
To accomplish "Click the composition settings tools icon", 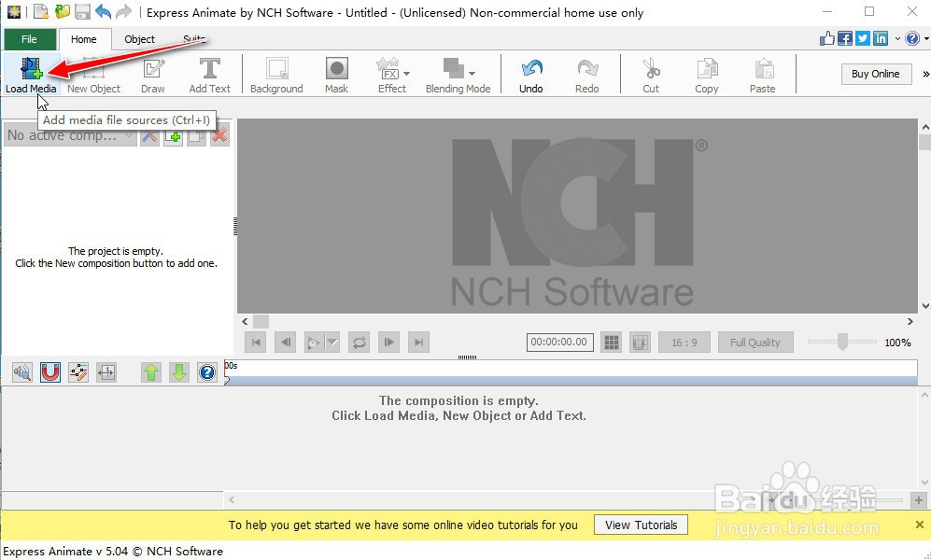I will click(149, 136).
